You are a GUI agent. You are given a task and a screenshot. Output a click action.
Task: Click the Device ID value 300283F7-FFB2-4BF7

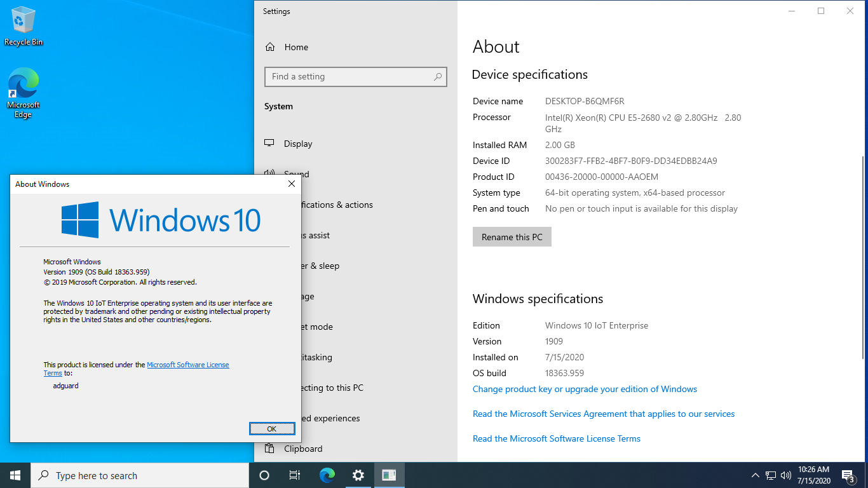click(x=631, y=161)
